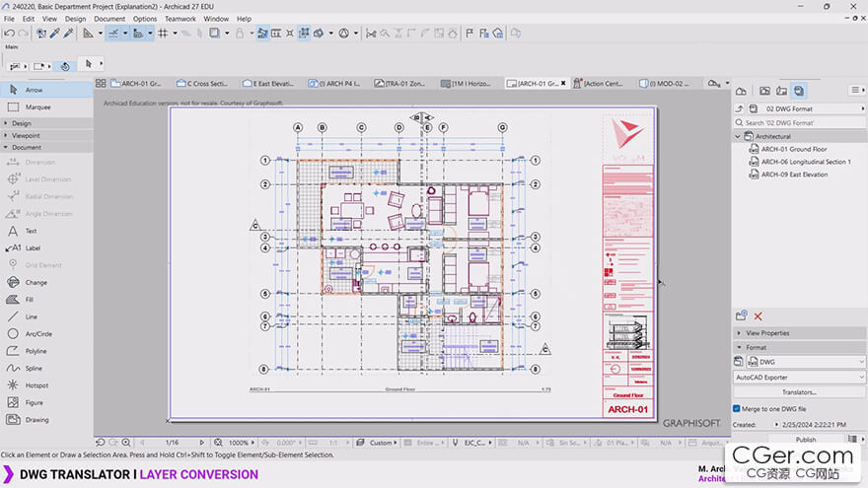Activate the Fill tool
Image resolution: width=868 pixels, height=488 pixels.
pos(46,300)
